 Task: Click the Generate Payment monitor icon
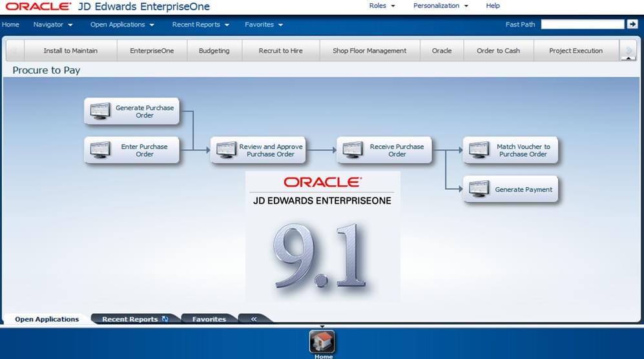[x=479, y=189]
